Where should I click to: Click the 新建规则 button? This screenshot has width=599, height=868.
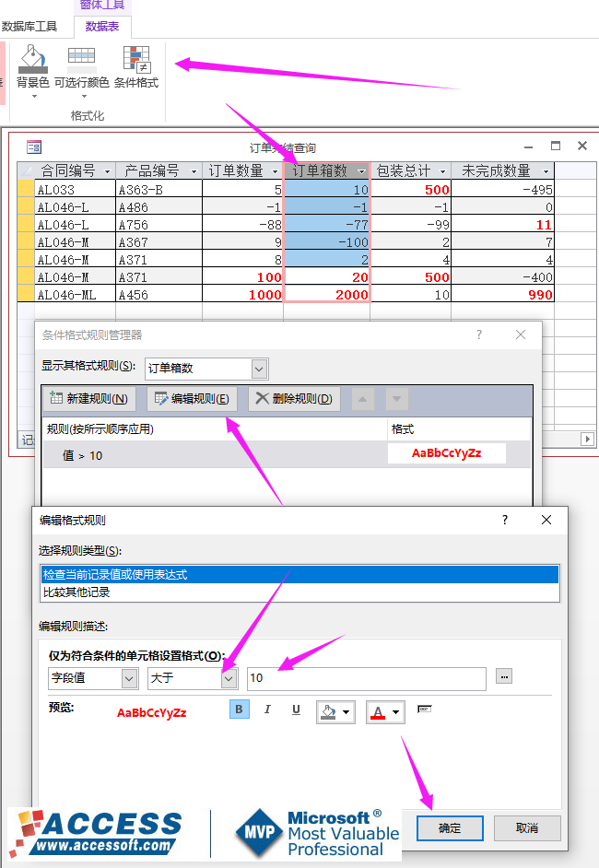pos(89,399)
